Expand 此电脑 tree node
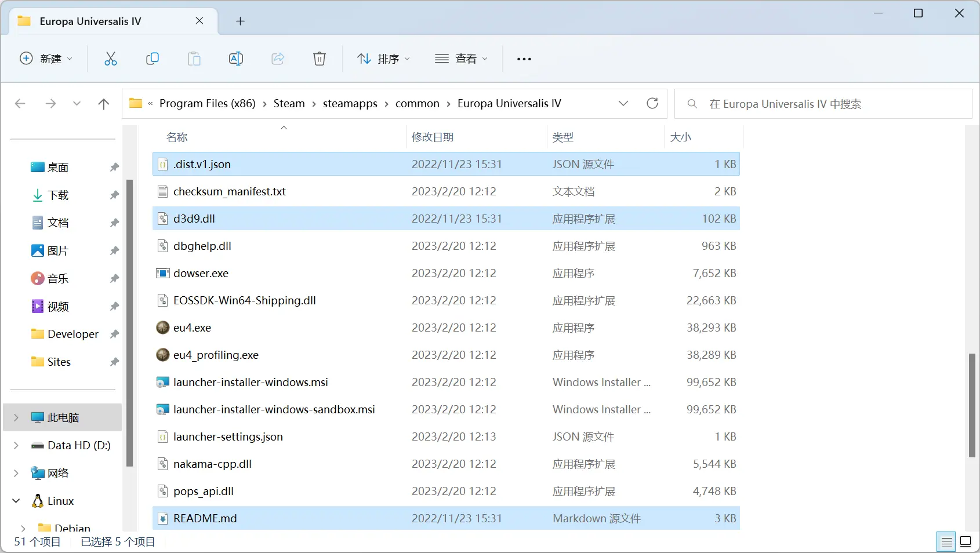 tap(16, 417)
